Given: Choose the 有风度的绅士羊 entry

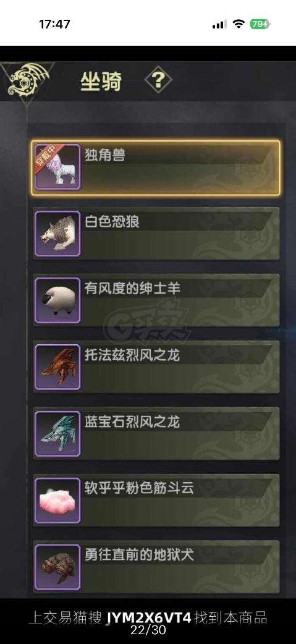Looking at the screenshot, I should (x=156, y=300).
